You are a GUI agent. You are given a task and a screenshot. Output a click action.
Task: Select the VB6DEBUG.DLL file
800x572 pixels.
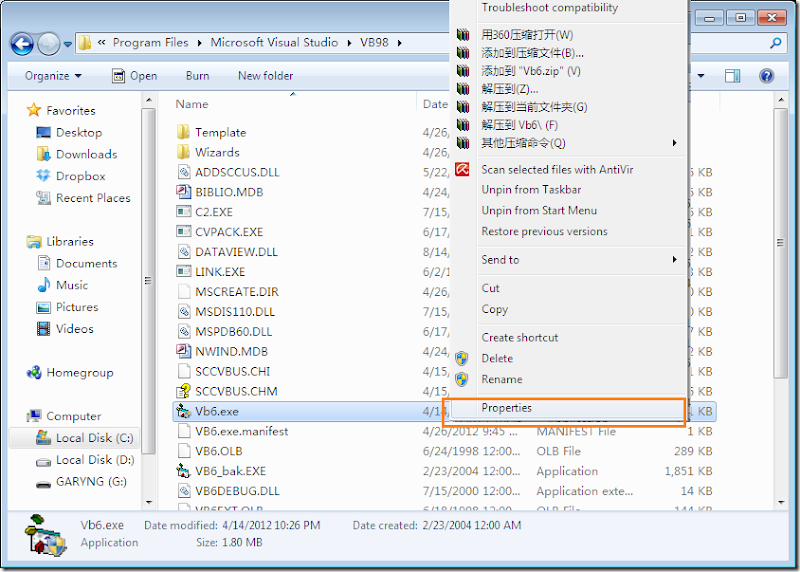point(237,491)
